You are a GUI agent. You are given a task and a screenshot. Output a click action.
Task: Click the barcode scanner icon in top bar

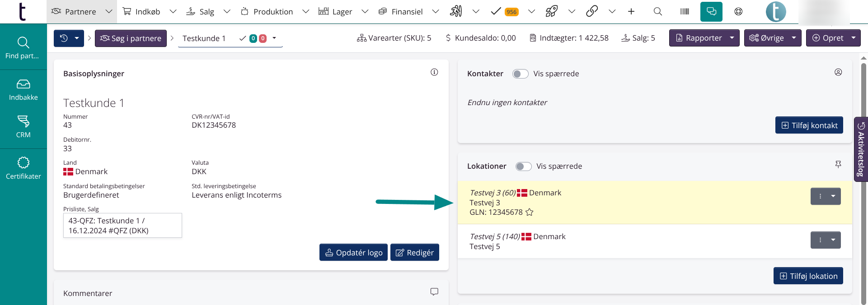[684, 12]
